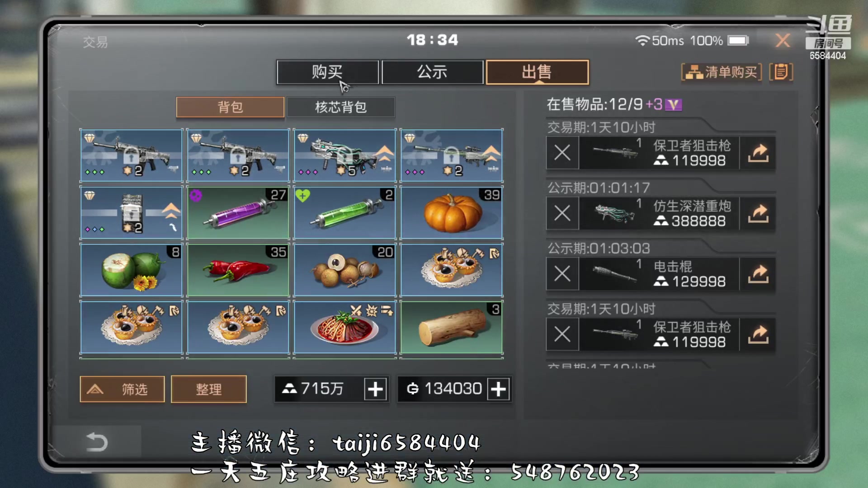868x488 pixels.
Task: Select the pumpkin item stack of 39
Action: (452, 212)
